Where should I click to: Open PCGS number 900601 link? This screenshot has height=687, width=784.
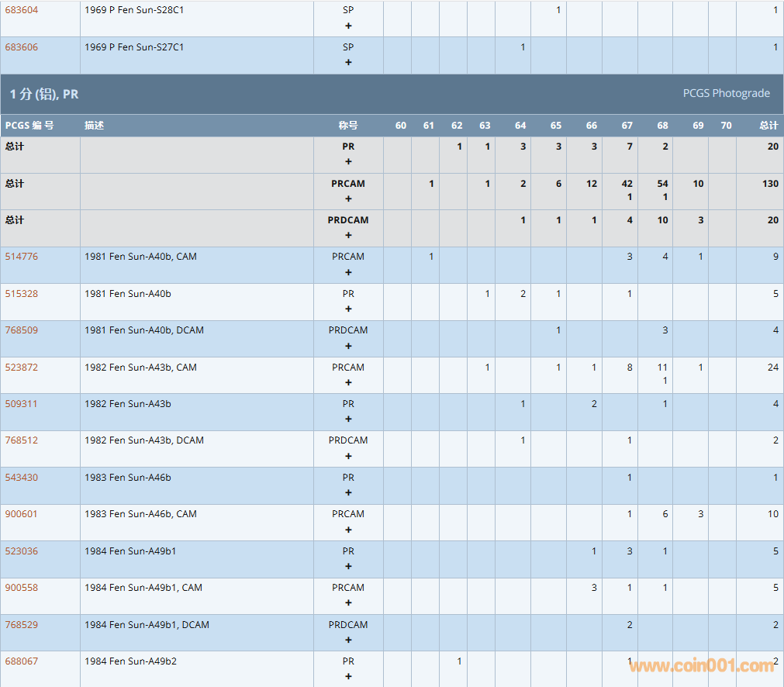click(22, 514)
